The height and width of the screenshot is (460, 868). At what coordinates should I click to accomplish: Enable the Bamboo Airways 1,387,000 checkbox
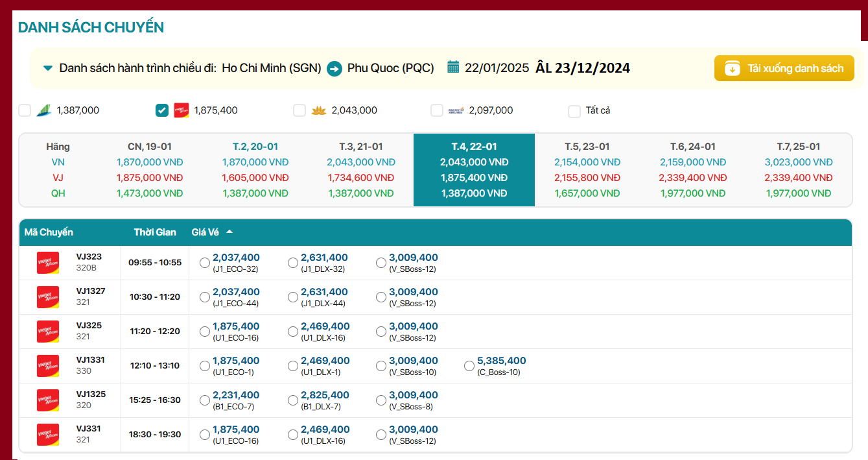pos(25,110)
